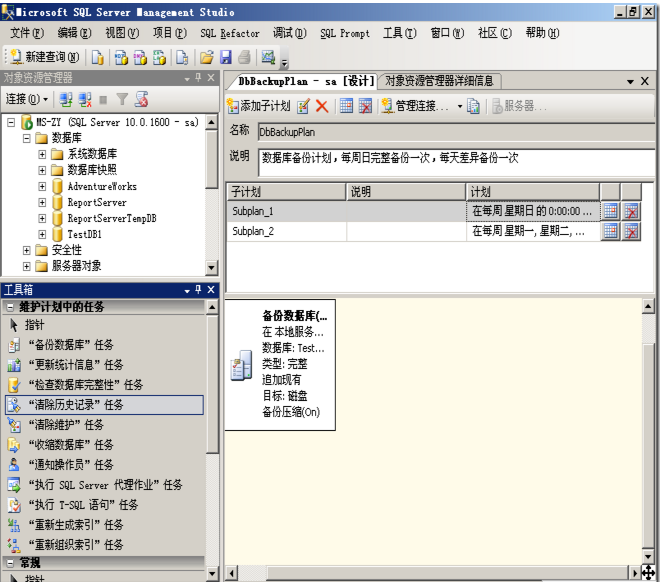Click the blue floppy save icon
This screenshot has width=660, height=582.
click(226, 57)
